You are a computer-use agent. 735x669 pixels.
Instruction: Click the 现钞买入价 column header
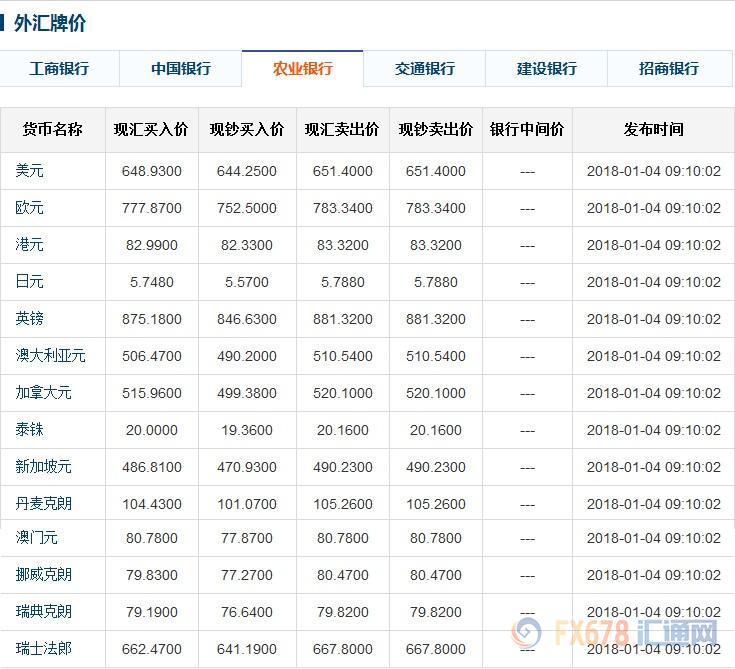pos(247,129)
